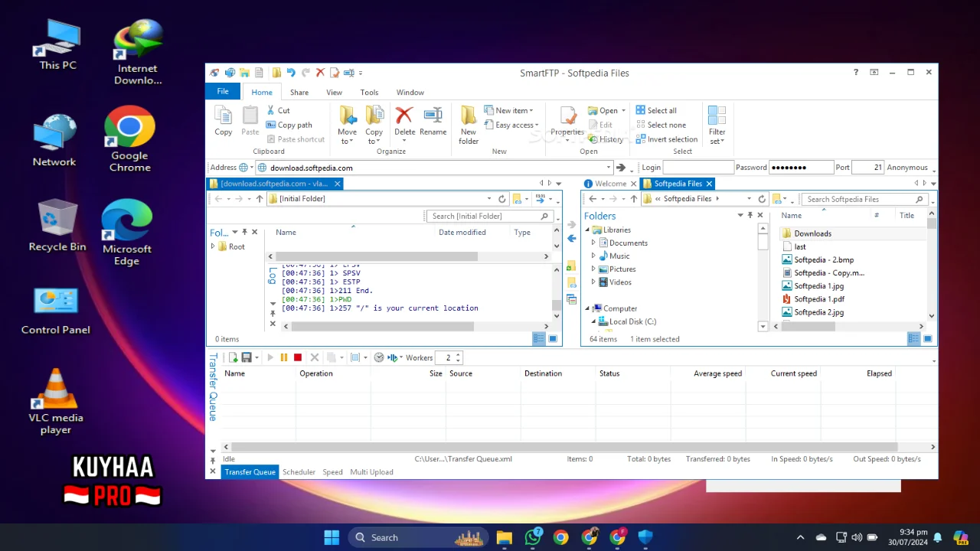Switch to the Multi Upload bottom tab
The image size is (980, 551).
(x=371, y=472)
